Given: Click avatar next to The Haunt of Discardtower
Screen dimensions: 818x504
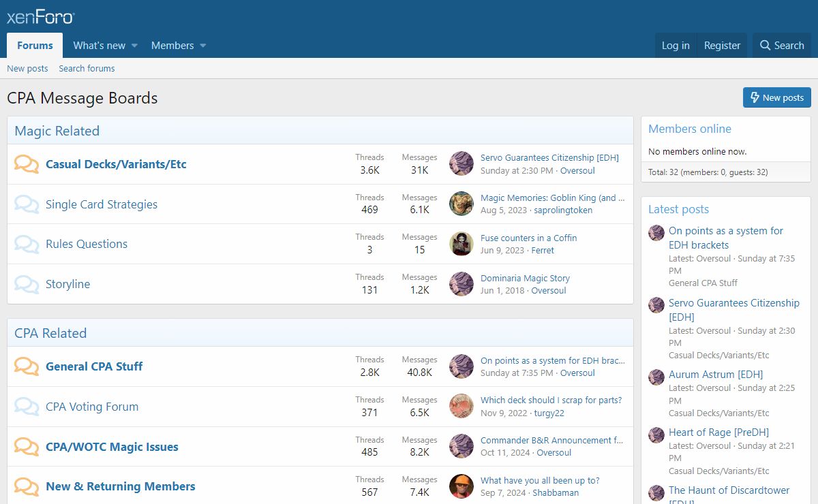Looking at the screenshot, I should coord(656,493).
